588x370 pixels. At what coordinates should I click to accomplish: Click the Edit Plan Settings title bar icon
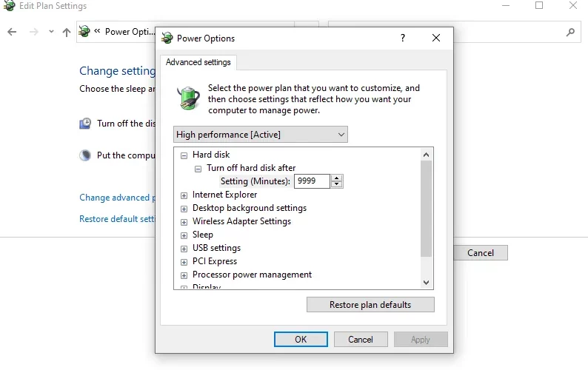coord(9,6)
